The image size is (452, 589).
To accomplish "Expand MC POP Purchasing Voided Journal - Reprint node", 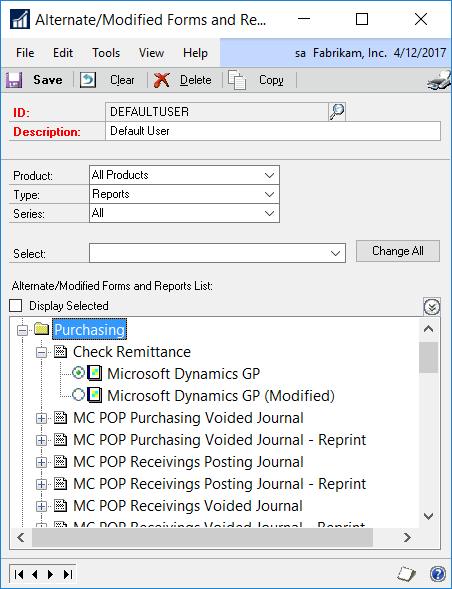I will point(41,440).
